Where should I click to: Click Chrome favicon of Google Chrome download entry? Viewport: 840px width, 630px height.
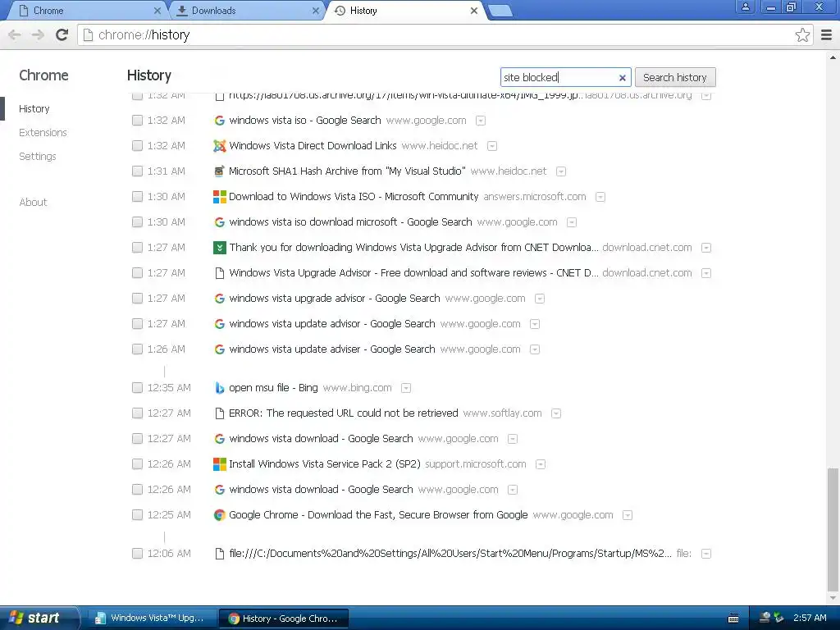[220, 515]
